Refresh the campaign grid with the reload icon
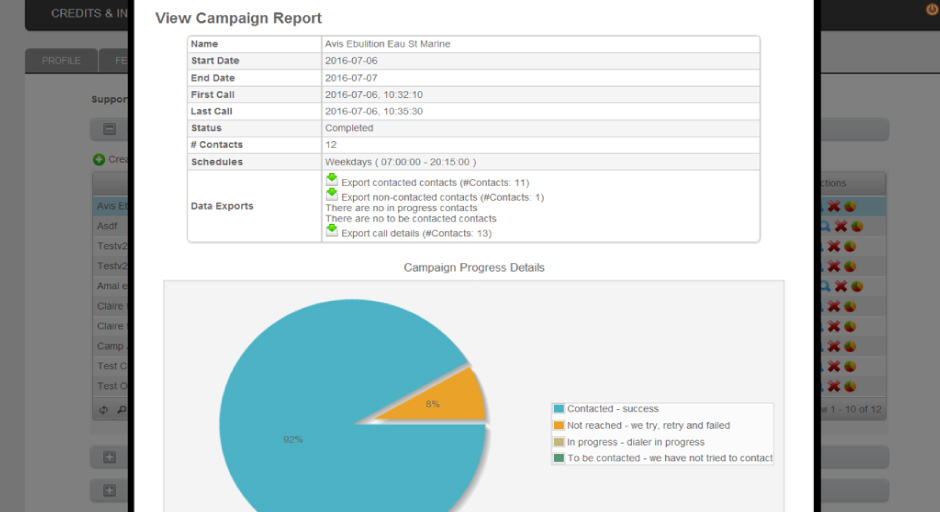 [104, 410]
